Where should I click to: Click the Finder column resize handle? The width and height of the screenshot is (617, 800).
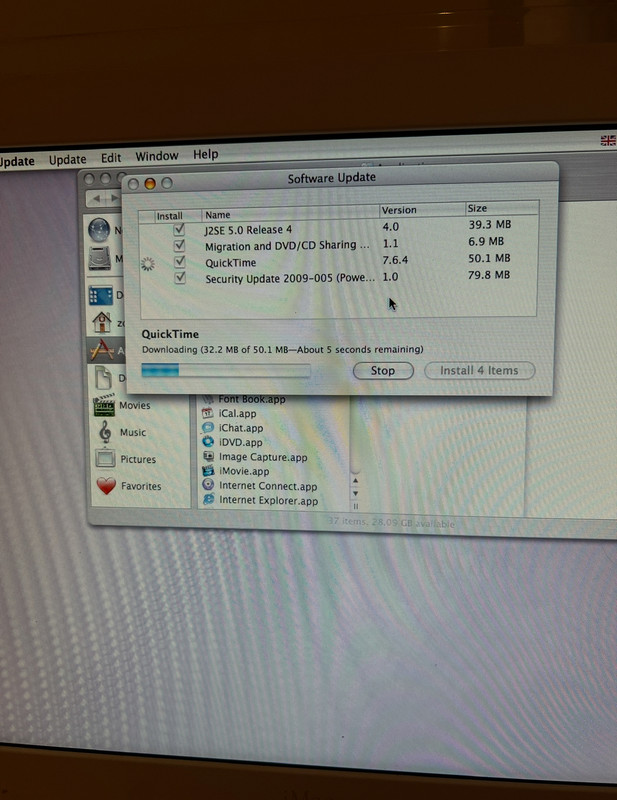[x=356, y=507]
